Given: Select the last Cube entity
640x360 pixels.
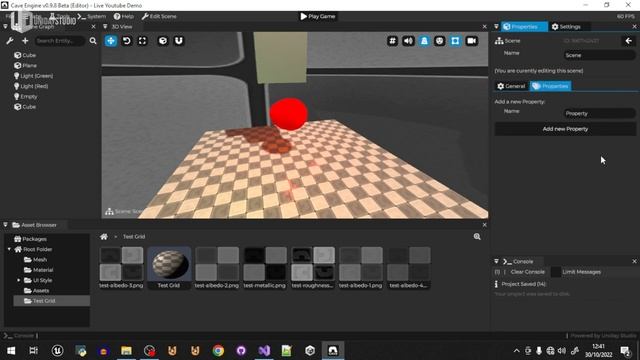Looking at the screenshot, I should 25,107.
